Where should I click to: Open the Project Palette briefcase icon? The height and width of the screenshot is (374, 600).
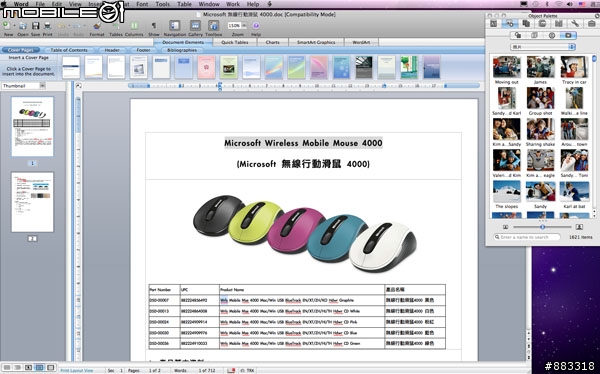591,24
